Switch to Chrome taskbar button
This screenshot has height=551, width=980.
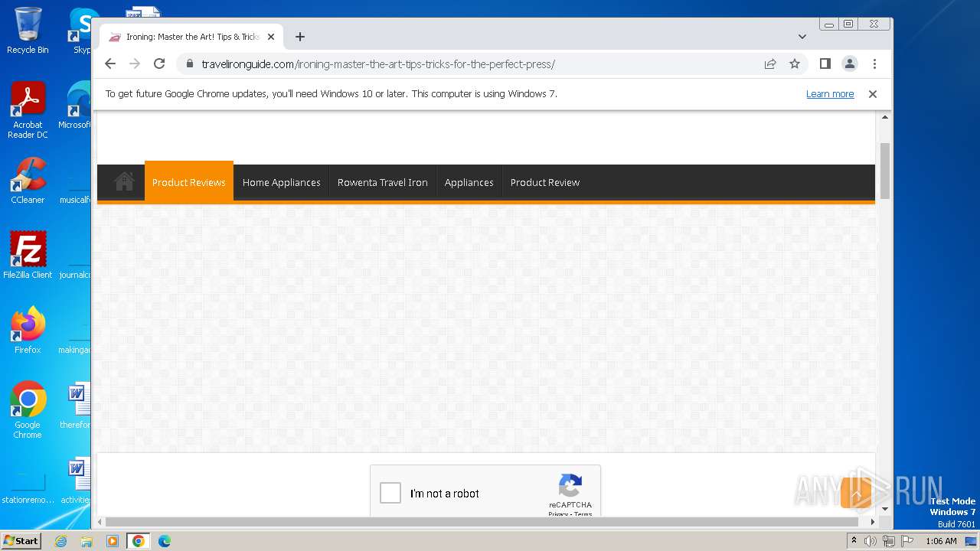[139, 541]
